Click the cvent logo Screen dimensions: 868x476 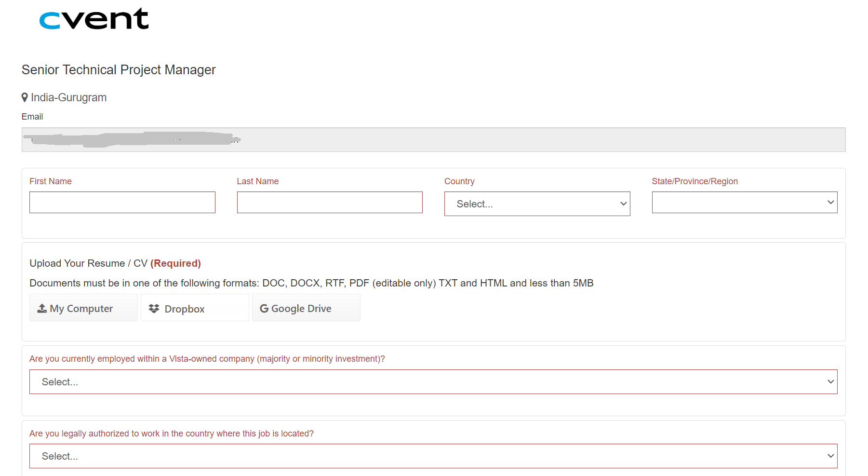pyautogui.click(x=94, y=19)
